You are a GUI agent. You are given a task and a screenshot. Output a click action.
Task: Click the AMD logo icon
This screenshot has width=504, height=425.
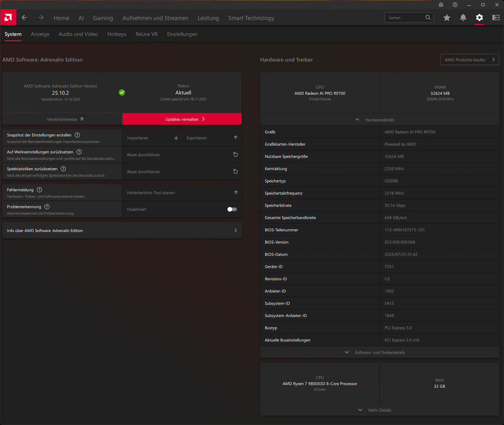(8, 17)
